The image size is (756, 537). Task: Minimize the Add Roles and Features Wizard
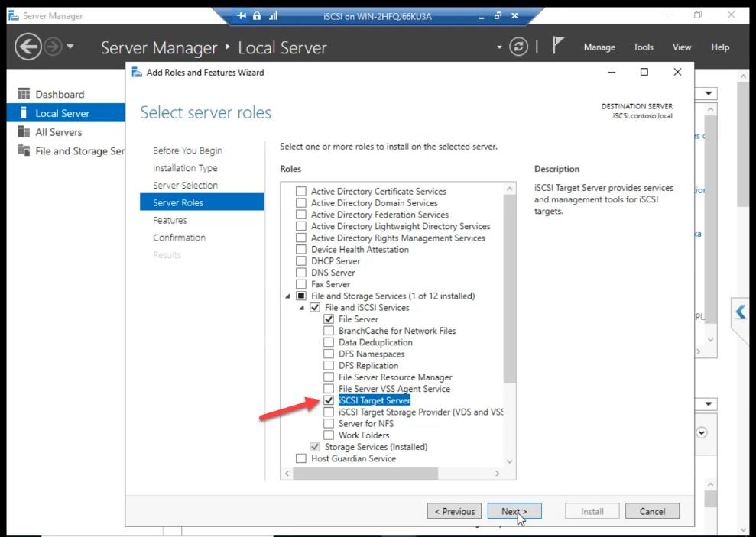tap(612, 73)
